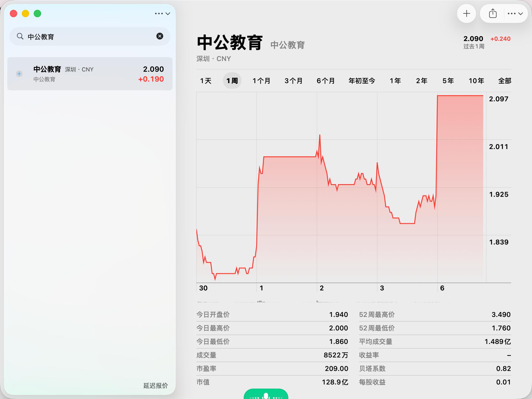Switch chart to 5年 range
This screenshot has width=532, height=399.
(x=448, y=81)
